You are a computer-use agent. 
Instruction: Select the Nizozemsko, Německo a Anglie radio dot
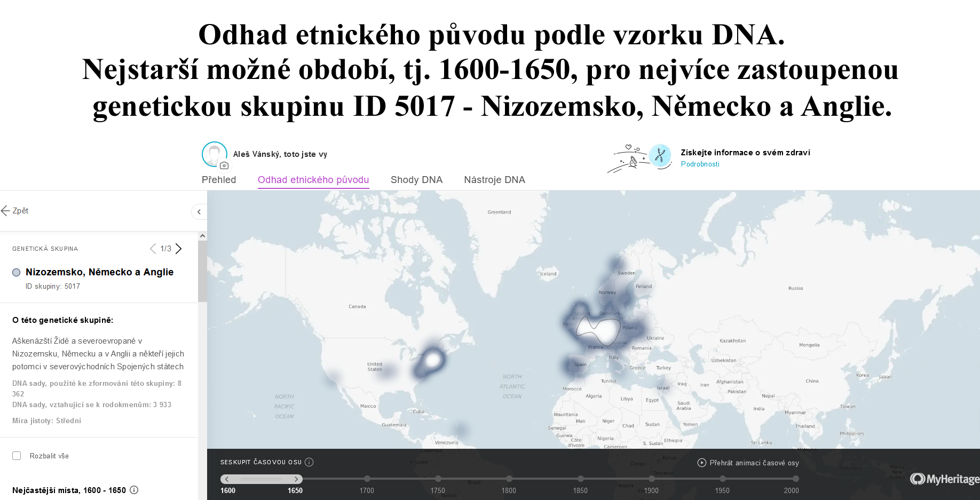(x=17, y=273)
